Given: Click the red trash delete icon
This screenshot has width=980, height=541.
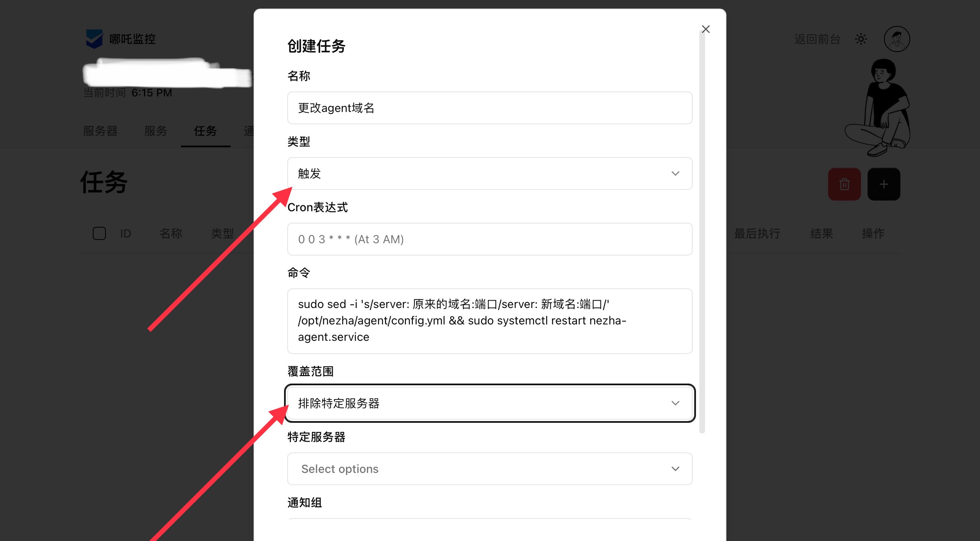Looking at the screenshot, I should point(844,184).
